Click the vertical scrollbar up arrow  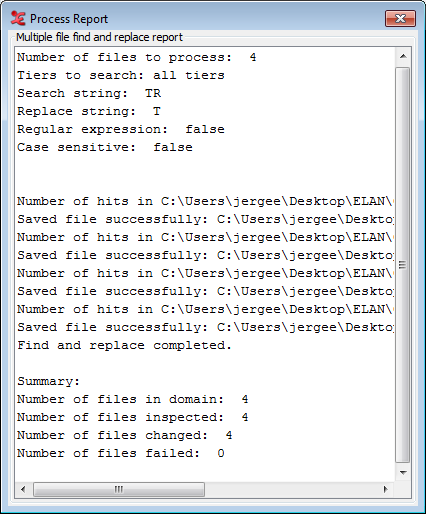(x=403, y=56)
